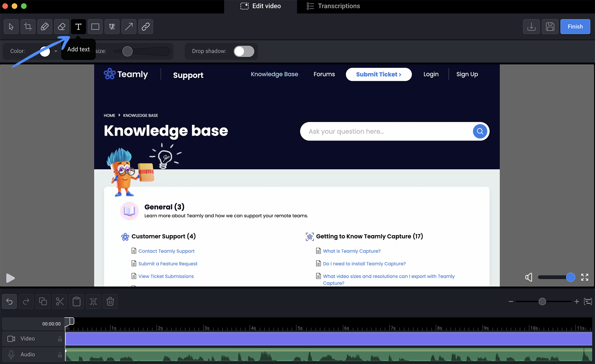The height and width of the screenshot is (364, 595).
Task: Click the volume slider handle
Action: coord(570,277)
